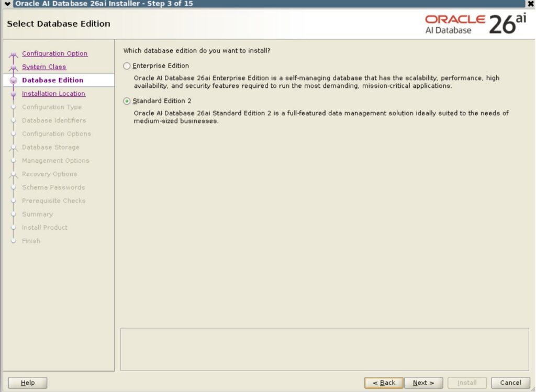This screenshot has width=536, height=392.
Task: Cancel the installation
Action: (x=510, y=383)
